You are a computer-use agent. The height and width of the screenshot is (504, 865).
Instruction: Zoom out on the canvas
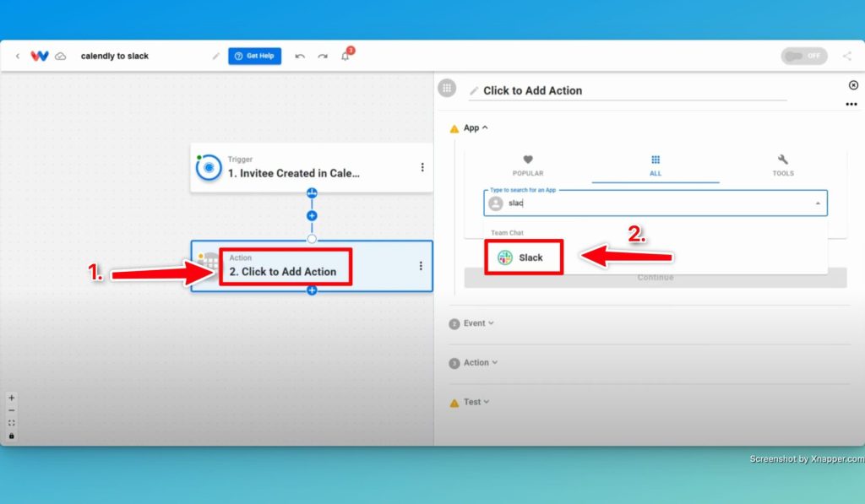click(x=12, y=410)
